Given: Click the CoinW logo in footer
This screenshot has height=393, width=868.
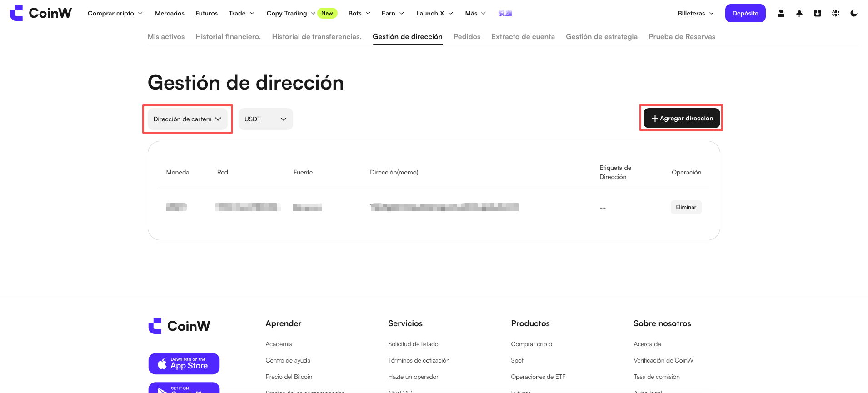Looking at the screenshot, I should click(x=180, y=326).
